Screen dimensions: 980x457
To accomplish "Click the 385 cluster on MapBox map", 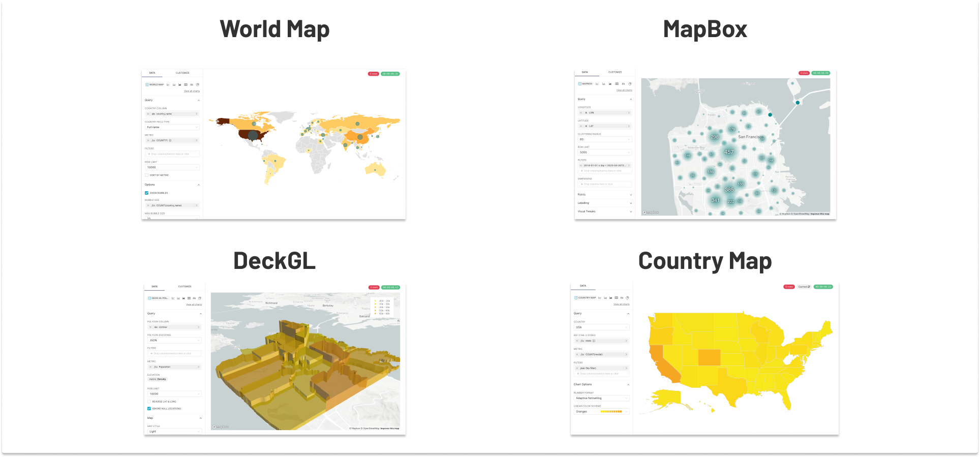I will [729, 190].
